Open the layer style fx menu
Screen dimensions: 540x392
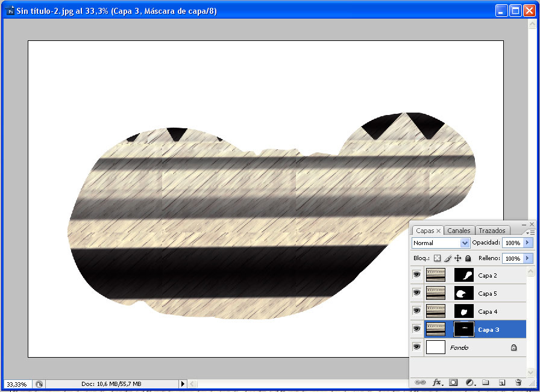coord(438,382)
